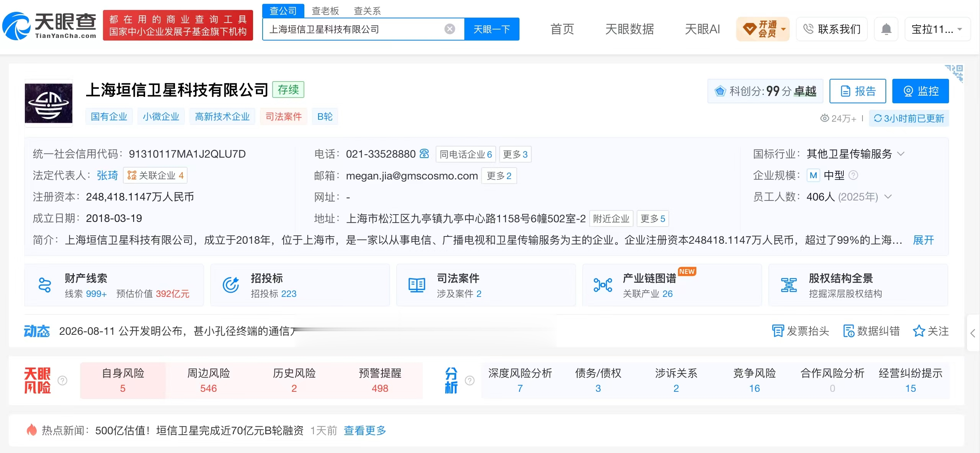
Task: Open 竞争风险 16
Action: 754,380
